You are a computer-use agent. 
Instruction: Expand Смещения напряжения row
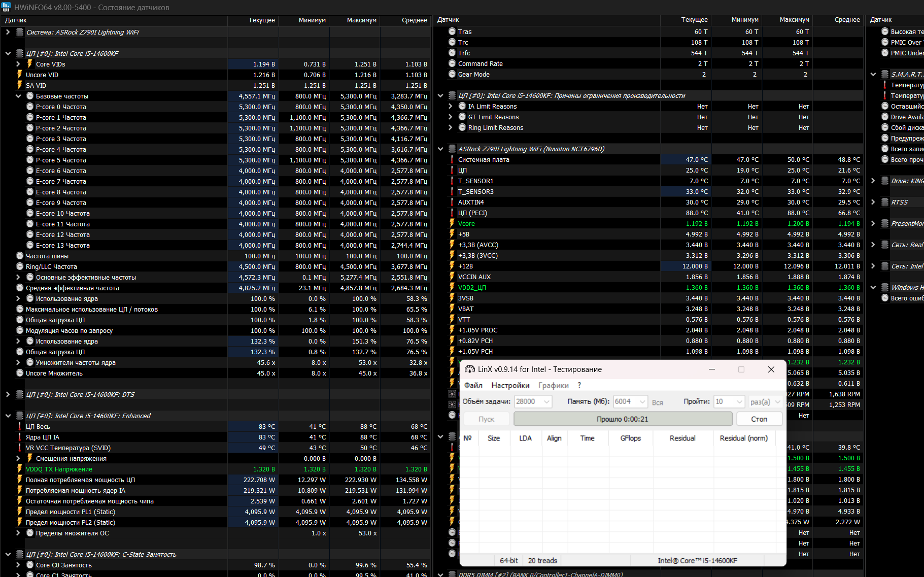[18, 458]
